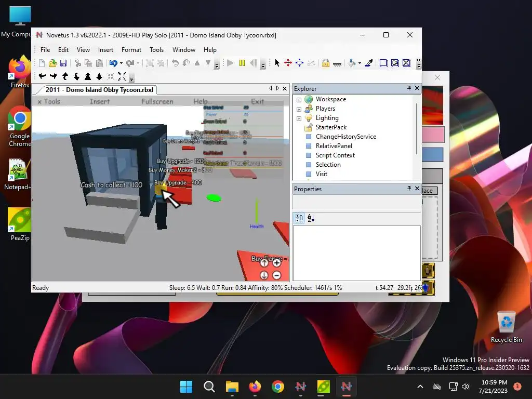Select the Domo Island Obby Tycoon.rbxl tab
The width and height of the screenshot is (532, 399).
point(99,90)
